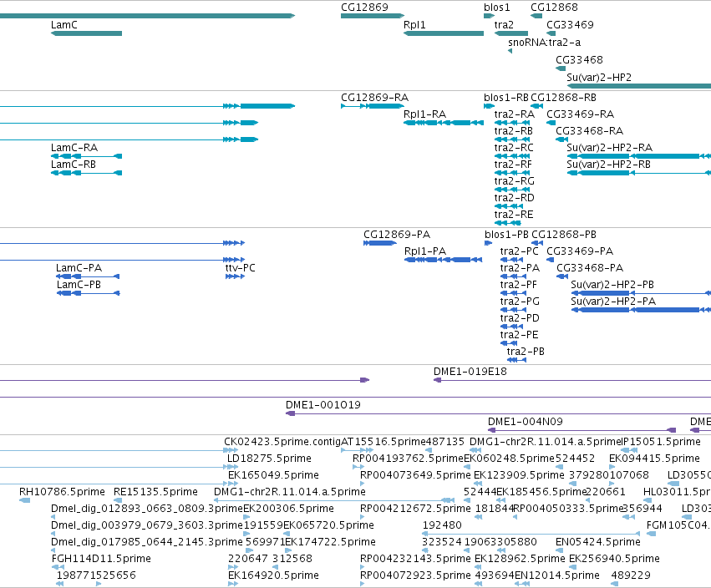Click the CG12868-RB transcript label
The height and width of the screenshot is (588, 711).
point(563,98)
